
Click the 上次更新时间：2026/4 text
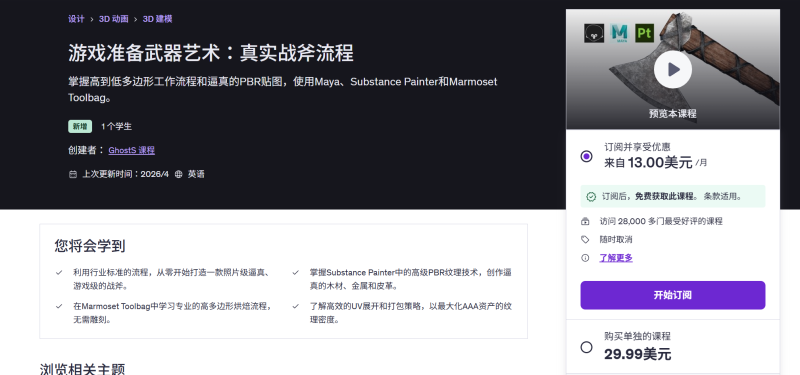(x=126, y=174)
